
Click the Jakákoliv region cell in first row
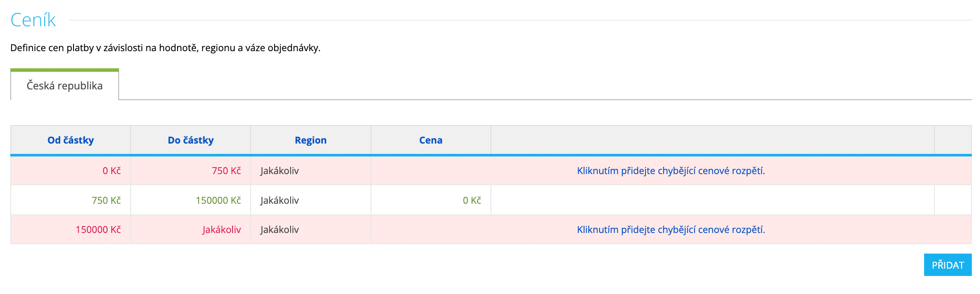point(279,171)
